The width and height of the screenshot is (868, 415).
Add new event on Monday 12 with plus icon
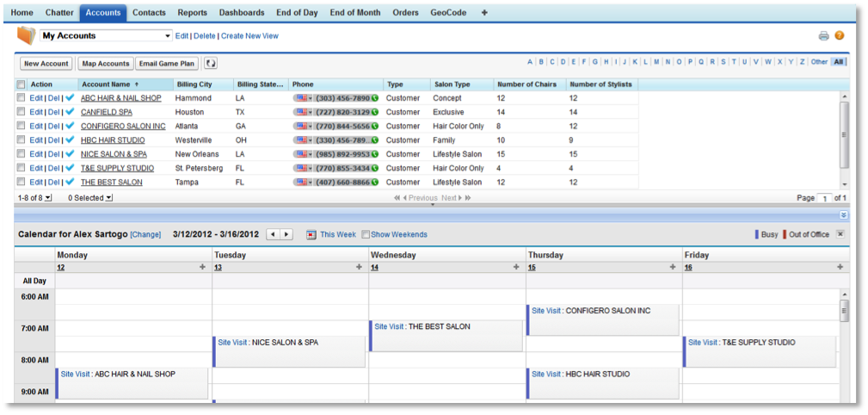pyautogui.click(x=204, y=267)
